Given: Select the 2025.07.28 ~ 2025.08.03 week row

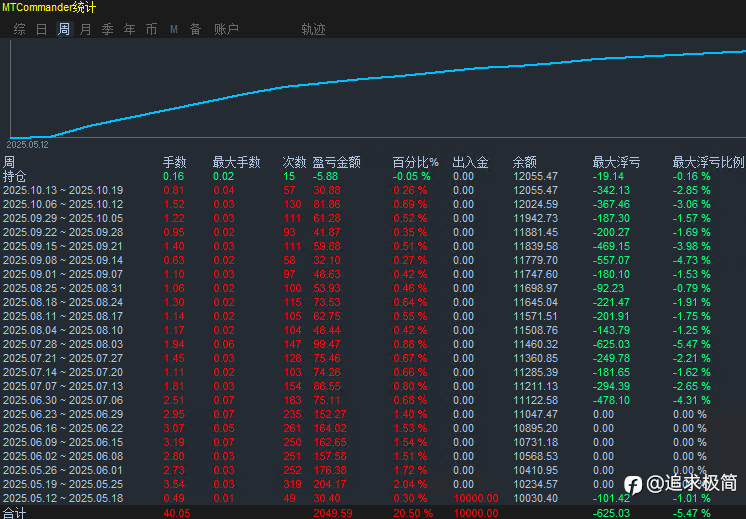Looking at the screenshot, I should (62, 344).
